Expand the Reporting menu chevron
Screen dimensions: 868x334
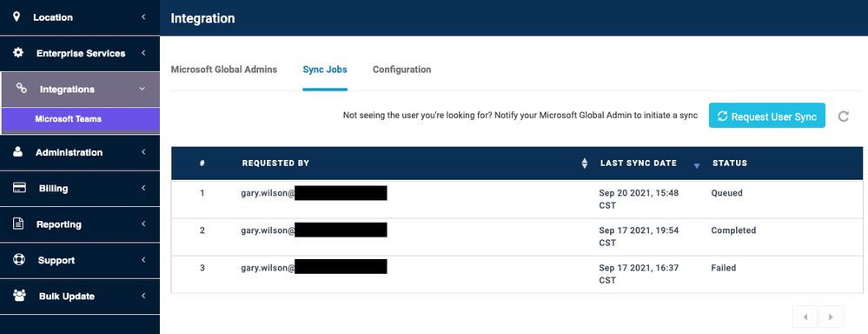click(x=143, y=224)
